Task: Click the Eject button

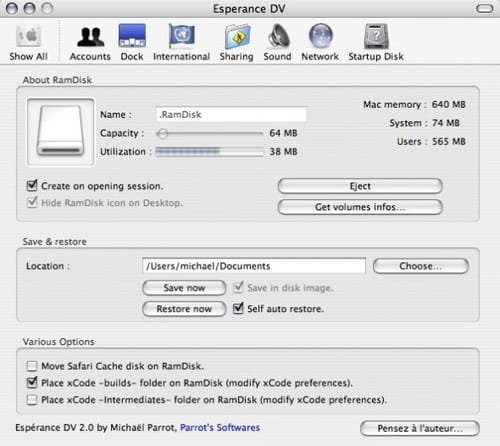Action: (x=360, y=186)
